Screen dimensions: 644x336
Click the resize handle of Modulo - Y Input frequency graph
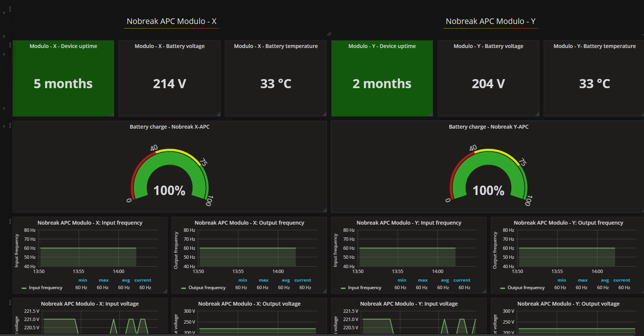(x=484, y=291)
